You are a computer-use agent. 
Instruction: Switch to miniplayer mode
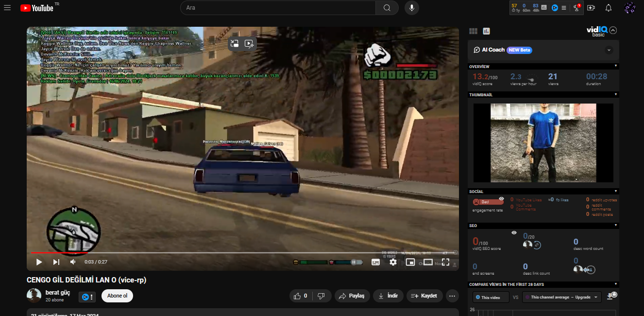pyautogui.click(x=410, y=262)
